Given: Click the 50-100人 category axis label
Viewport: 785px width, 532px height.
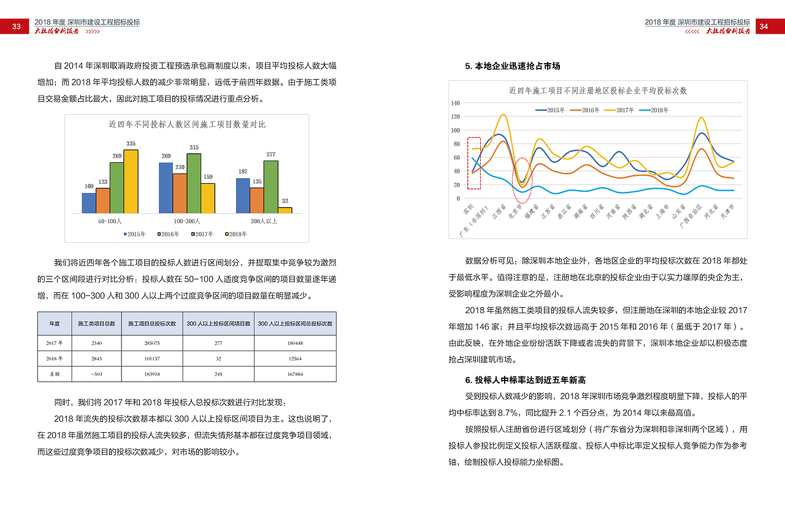Looking at the screenshot, I should tap(110, 221).
